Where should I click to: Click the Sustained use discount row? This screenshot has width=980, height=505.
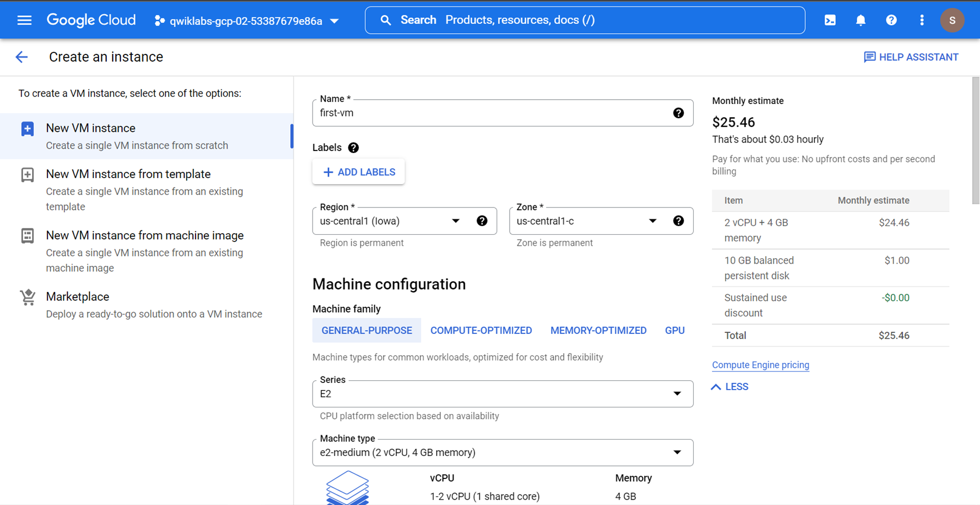click(x=831, y=306)
